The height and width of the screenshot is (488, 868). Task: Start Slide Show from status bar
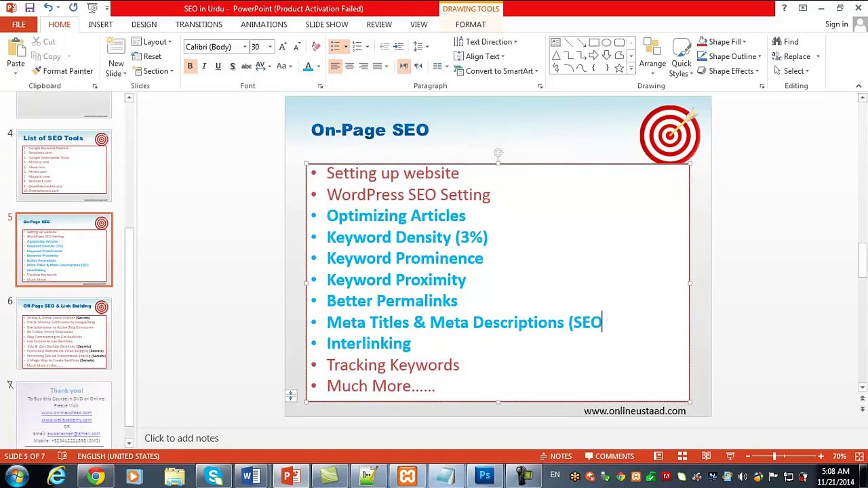(x=730, y=456)
